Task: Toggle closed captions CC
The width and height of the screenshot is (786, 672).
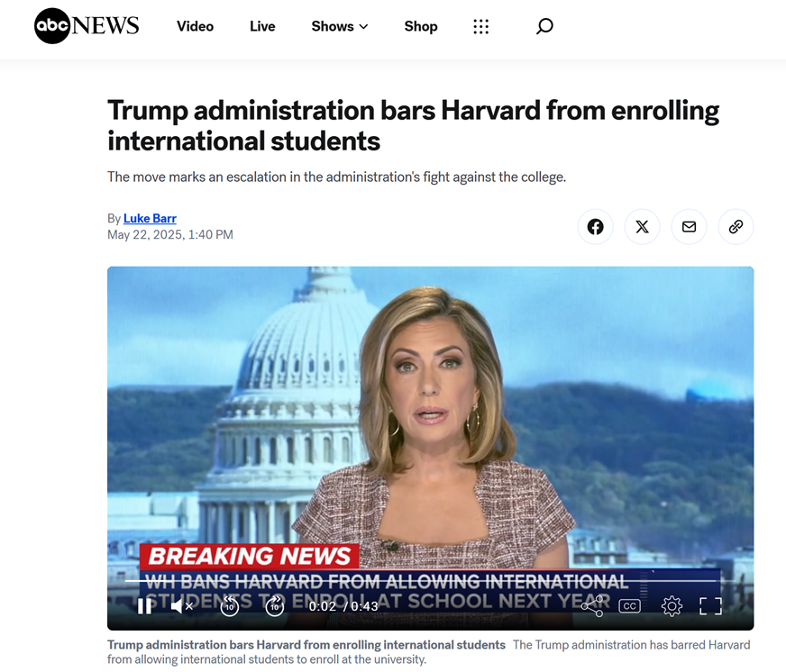Action: (x=629, y=606)
